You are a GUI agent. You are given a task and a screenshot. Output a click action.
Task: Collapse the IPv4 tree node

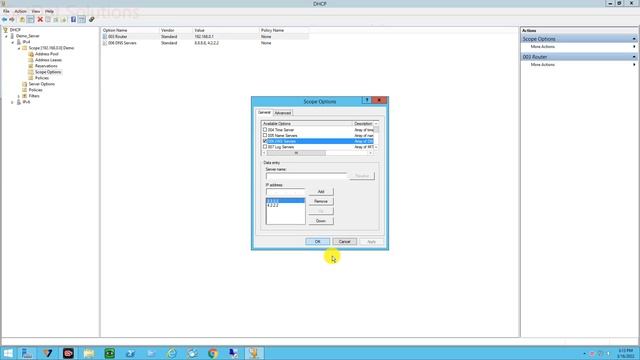tap(13, 42)
